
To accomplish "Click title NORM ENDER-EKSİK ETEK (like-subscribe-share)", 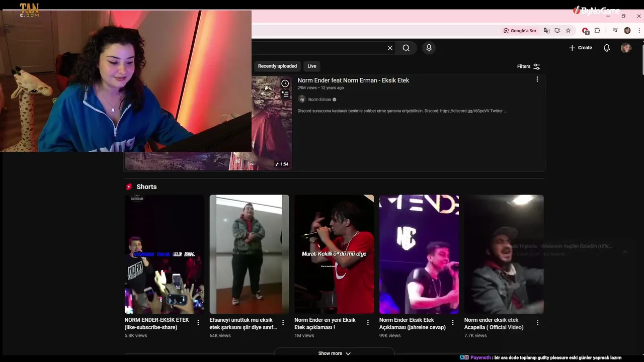I will click(x=157, y=323).
